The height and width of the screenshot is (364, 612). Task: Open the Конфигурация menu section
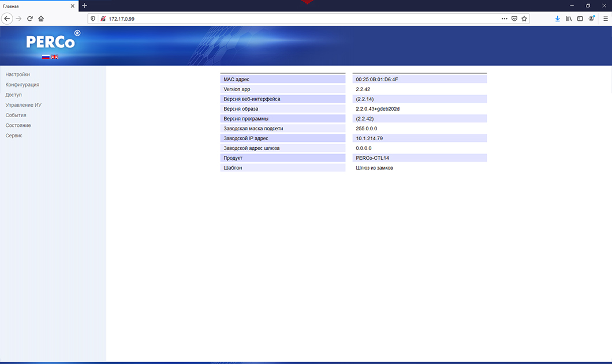point(23,85)
